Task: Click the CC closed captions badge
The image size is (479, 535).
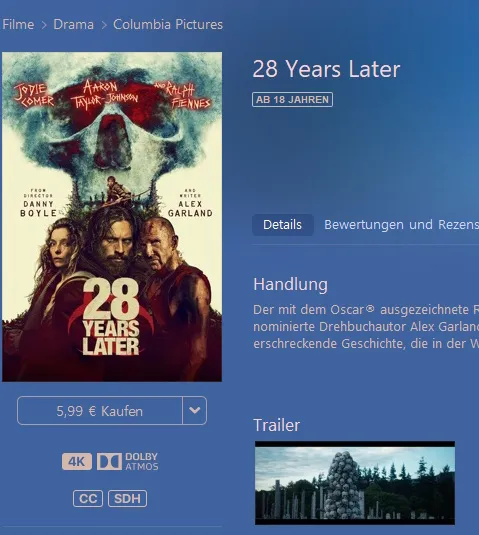Action: [x=88, y=498]
